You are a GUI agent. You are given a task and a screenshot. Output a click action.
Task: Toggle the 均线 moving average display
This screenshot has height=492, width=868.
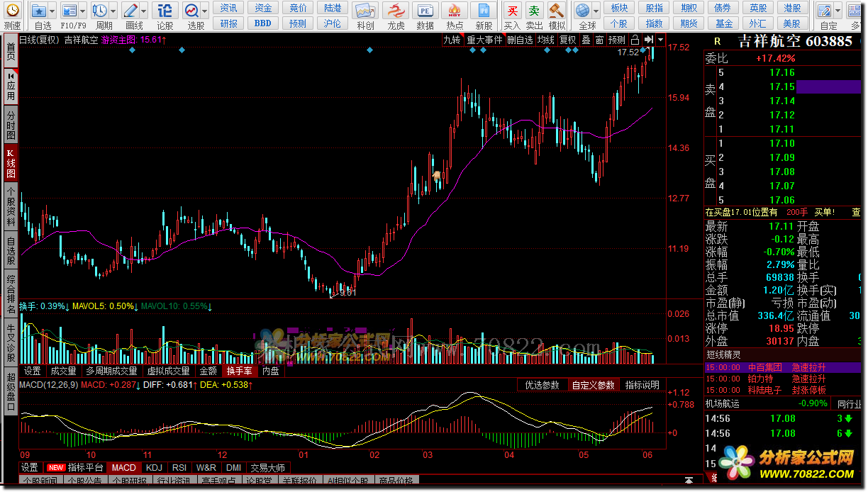(546, 40)
